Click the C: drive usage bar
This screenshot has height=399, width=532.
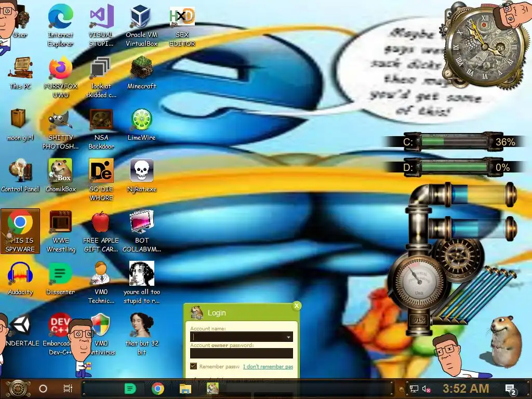[x=455, y=141]
